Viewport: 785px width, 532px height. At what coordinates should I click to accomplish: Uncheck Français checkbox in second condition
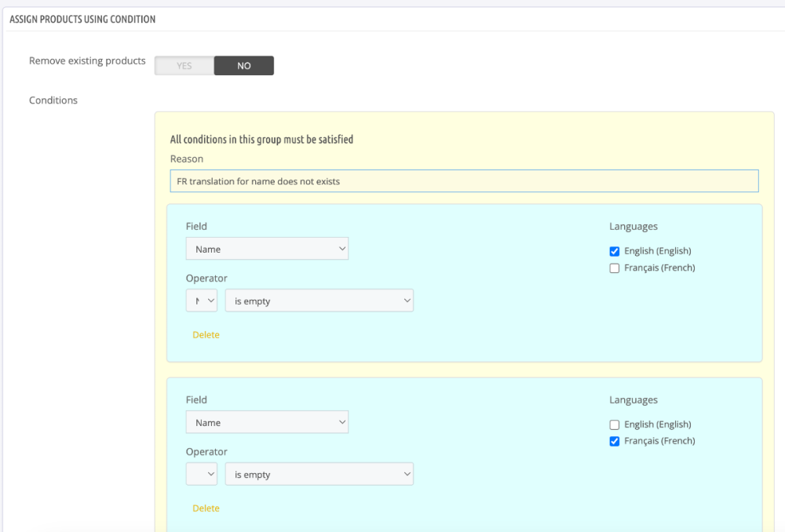pyautogui.click(x=615, y=442)
